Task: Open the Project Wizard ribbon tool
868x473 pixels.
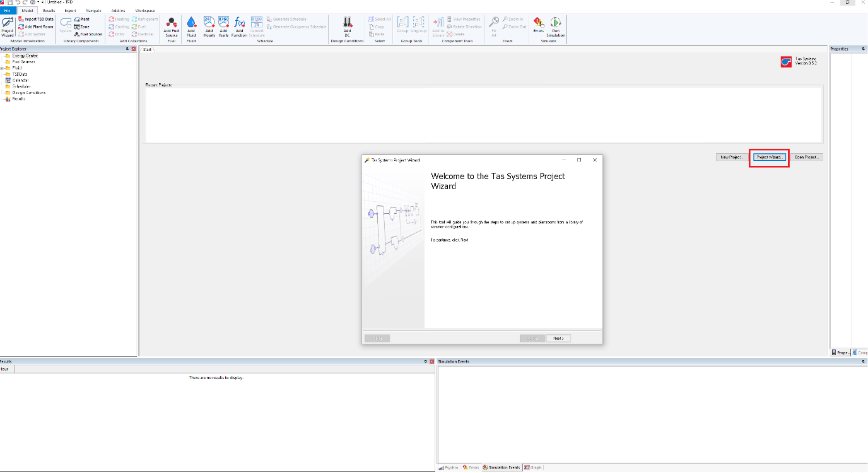Action: point(7,26)
